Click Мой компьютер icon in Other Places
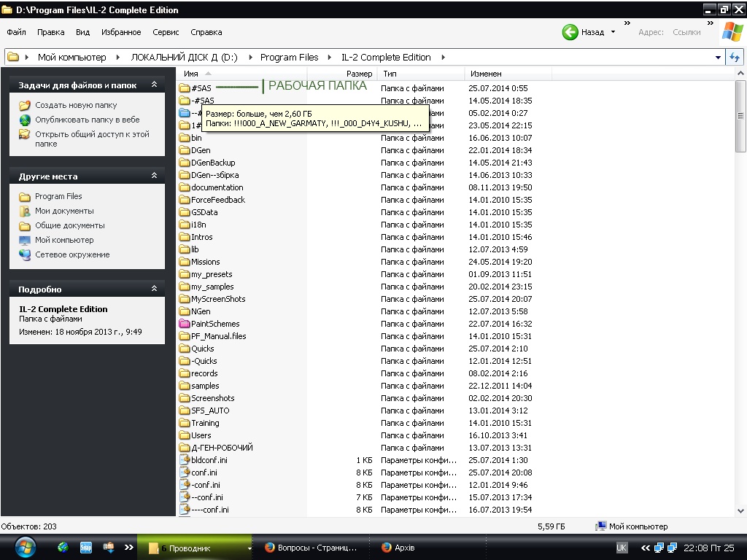 click(x=24, y=240)
